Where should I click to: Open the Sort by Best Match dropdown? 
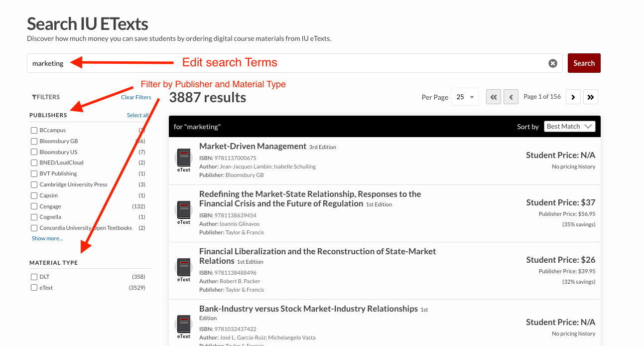(x=570, y=127)
